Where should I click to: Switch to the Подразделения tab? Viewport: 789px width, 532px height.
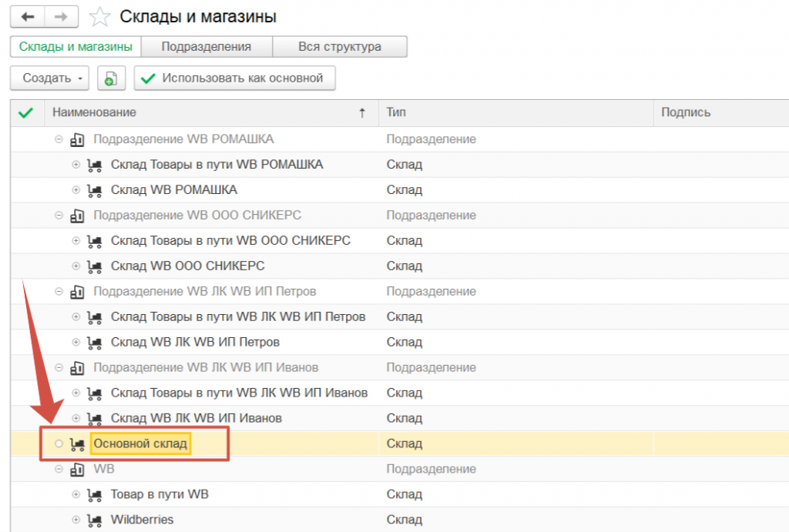click(206, 47)
